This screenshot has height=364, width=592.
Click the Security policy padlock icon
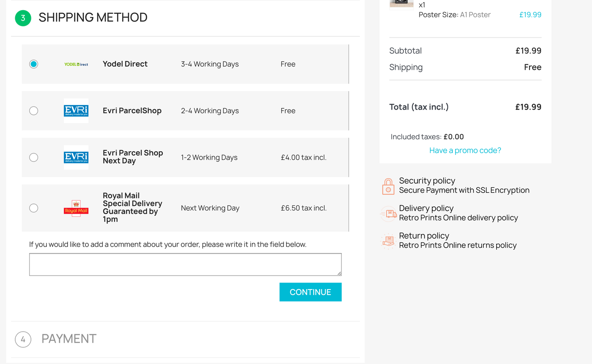pyautogui.click(x=388, y=186)
